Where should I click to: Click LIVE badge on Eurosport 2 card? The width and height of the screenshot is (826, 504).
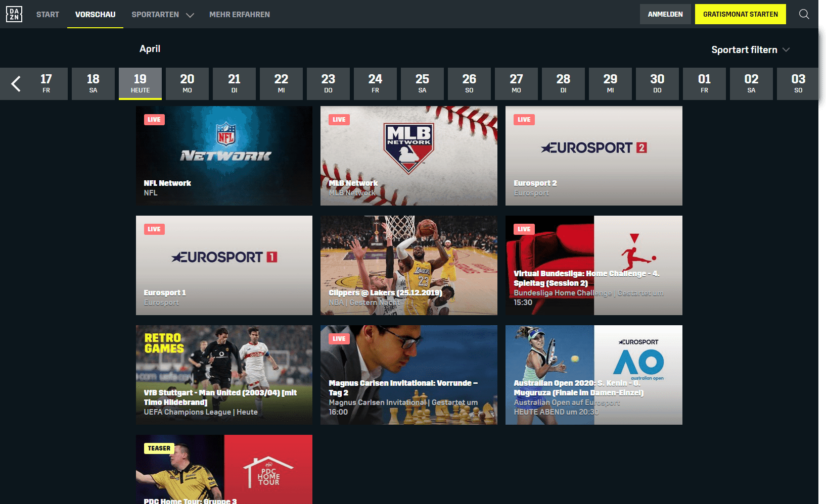[524, 120]
